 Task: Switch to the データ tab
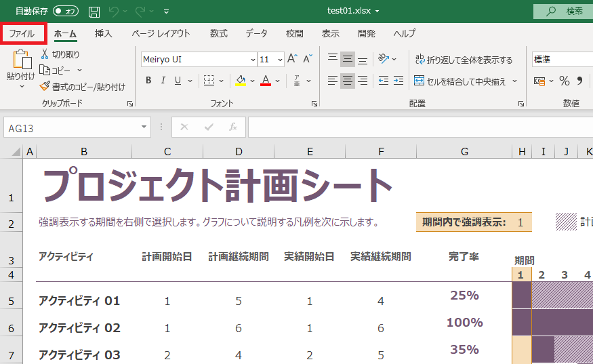pos(256,33)
